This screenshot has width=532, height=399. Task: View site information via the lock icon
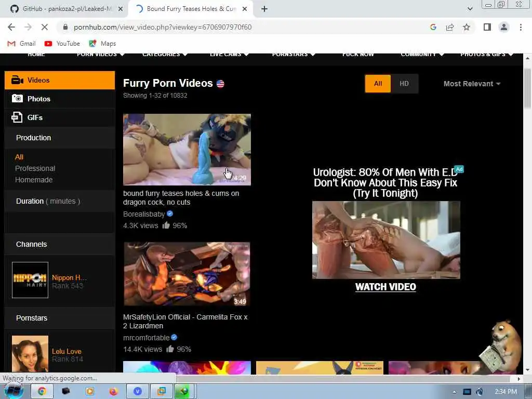(x=65, y=27)
